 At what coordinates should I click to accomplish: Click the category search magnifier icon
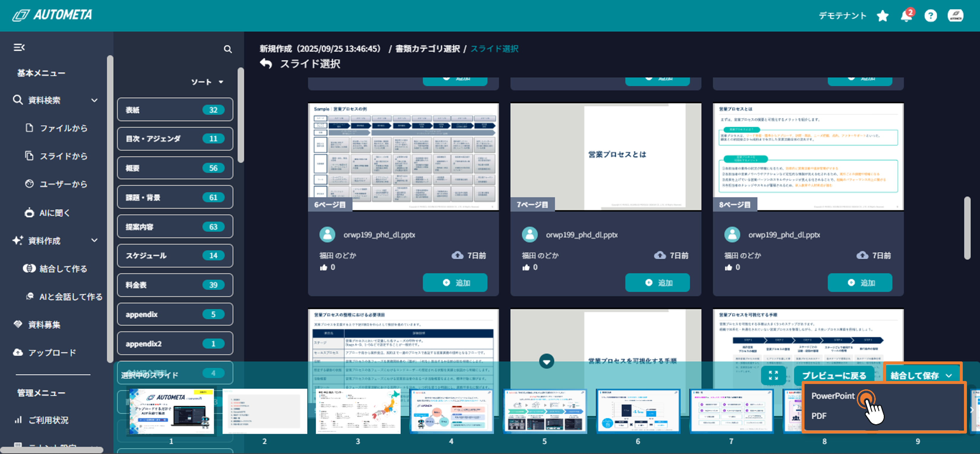(227, 49)
